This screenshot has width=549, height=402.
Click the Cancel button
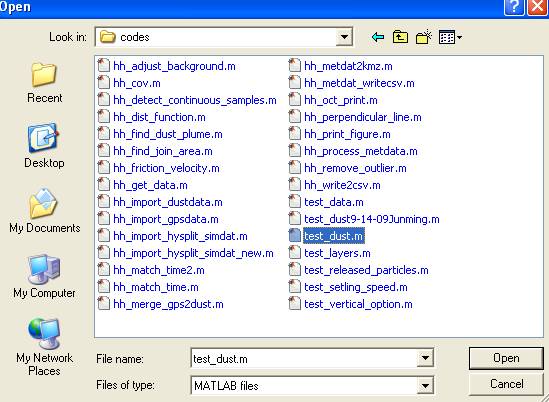506,384
